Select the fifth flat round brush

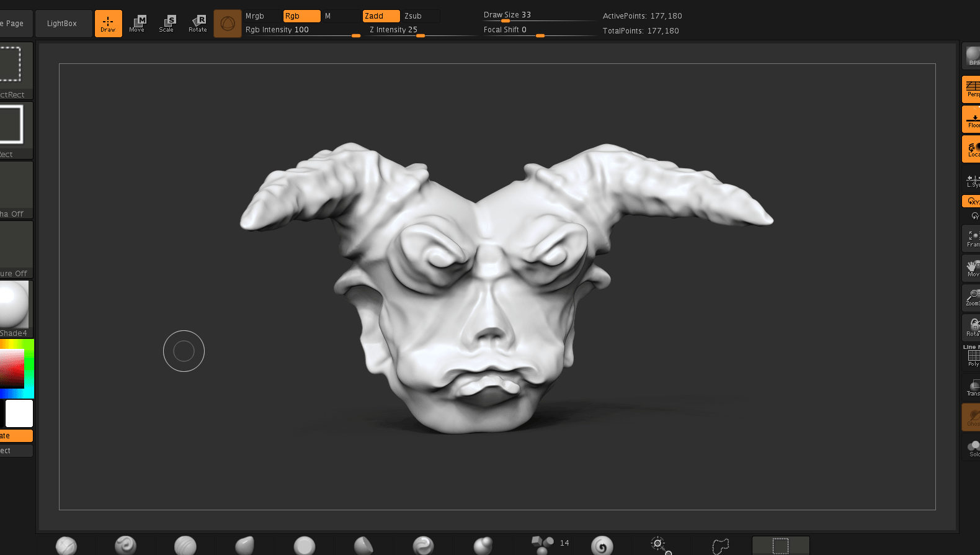point(305,546)
